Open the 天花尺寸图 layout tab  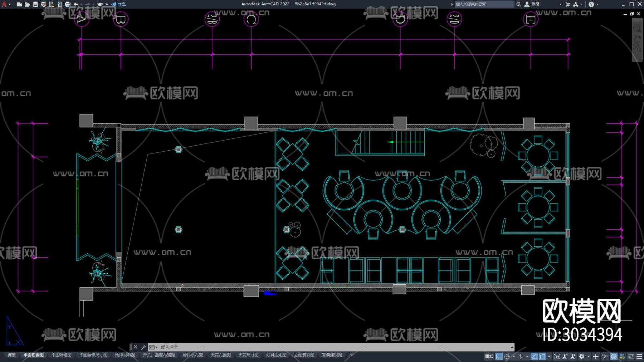pyautogui.click(x=248, y=355)
